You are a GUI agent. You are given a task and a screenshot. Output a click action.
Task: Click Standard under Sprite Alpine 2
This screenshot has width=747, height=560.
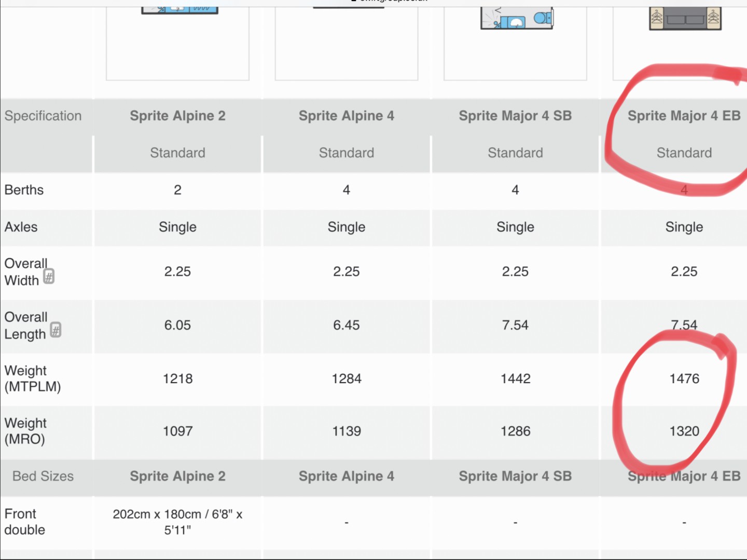177,153
